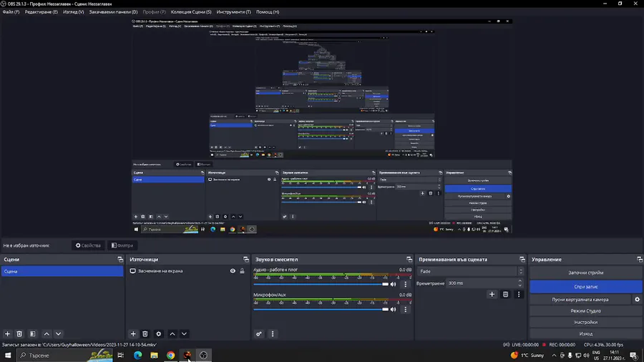Viewport: 644px width, 362px height.
Task: Open source properties gear in Източници panel
Action: 159,333
